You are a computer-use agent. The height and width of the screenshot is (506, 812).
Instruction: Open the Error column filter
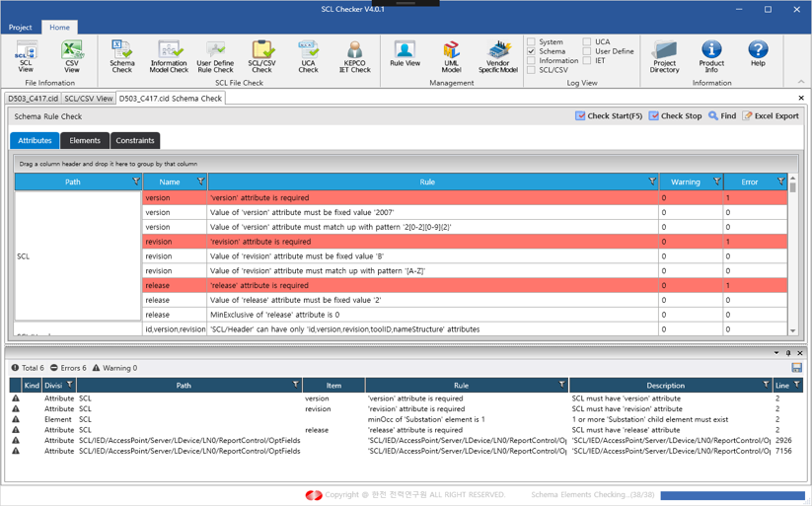780,181
